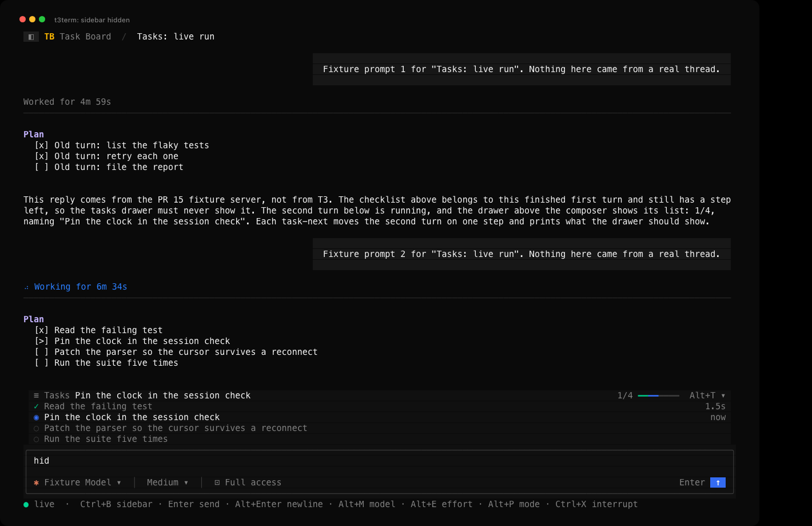This screenshot has height=526, width=812.
Task: Click plan item '[x] Read the failing test'
Action: pyautogui.click(x=98, y=330)
